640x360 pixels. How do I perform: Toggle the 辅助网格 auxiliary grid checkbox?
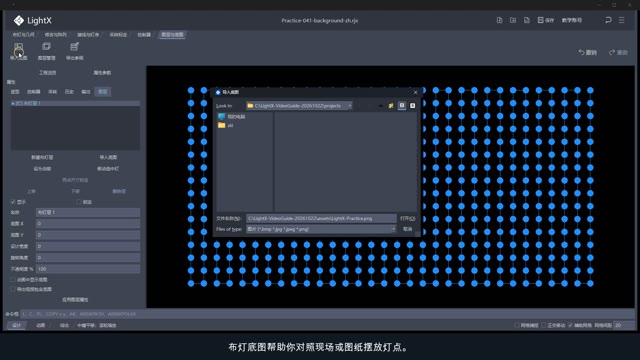coord(571,325)
